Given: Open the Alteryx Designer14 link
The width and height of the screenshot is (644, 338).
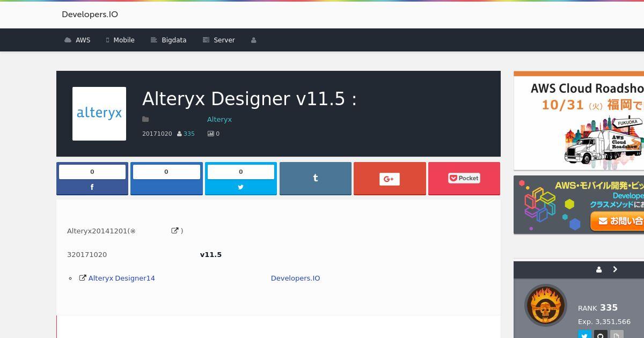Looking at the screenshot, I should point(121,278).
